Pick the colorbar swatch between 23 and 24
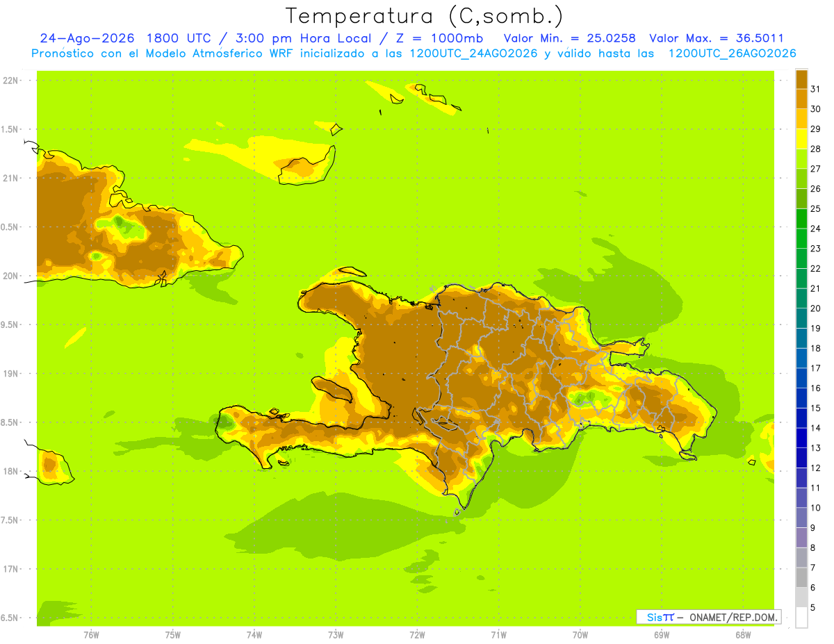 click(x=801, y=238)
